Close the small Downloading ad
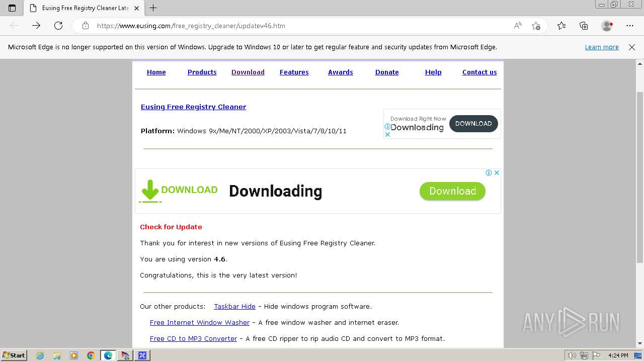The height and width of the screenshot is (362, 644). 387,135
